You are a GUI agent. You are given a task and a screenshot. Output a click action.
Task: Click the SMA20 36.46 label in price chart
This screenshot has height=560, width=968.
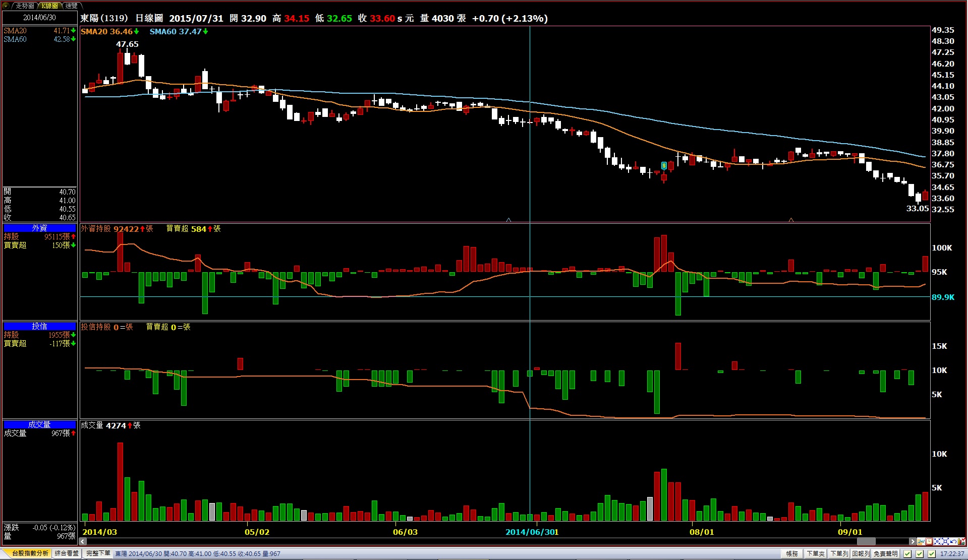109,31
